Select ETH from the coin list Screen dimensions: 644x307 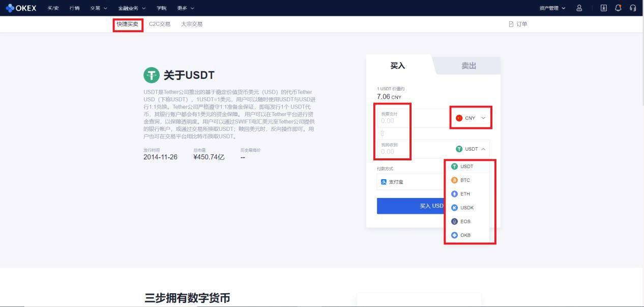click(x=464, y=193)
